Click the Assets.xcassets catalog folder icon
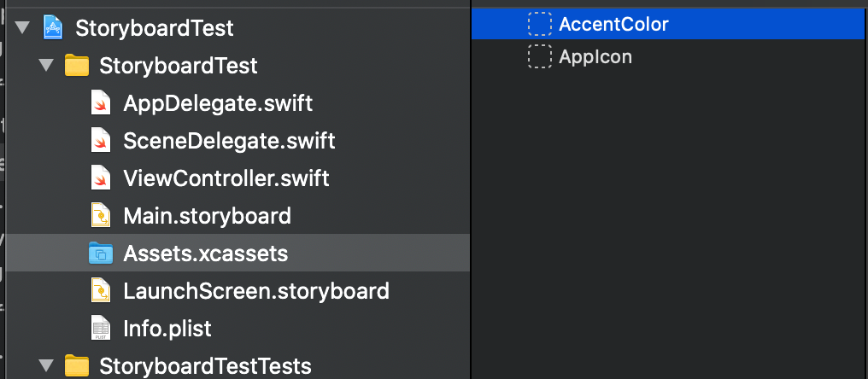Viewport: 868px width, 379px height. (101, 254)
